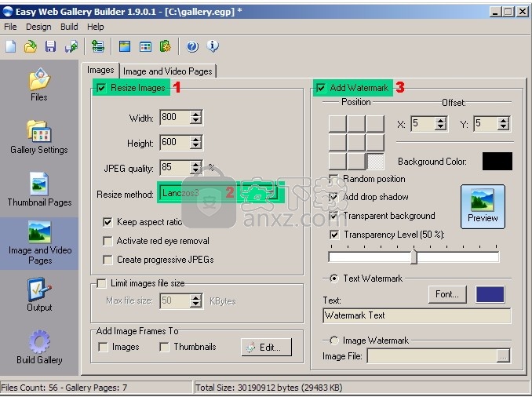Click the JPEG quality value field
Viewport: 532px width, 397px height.
(175, 168)
